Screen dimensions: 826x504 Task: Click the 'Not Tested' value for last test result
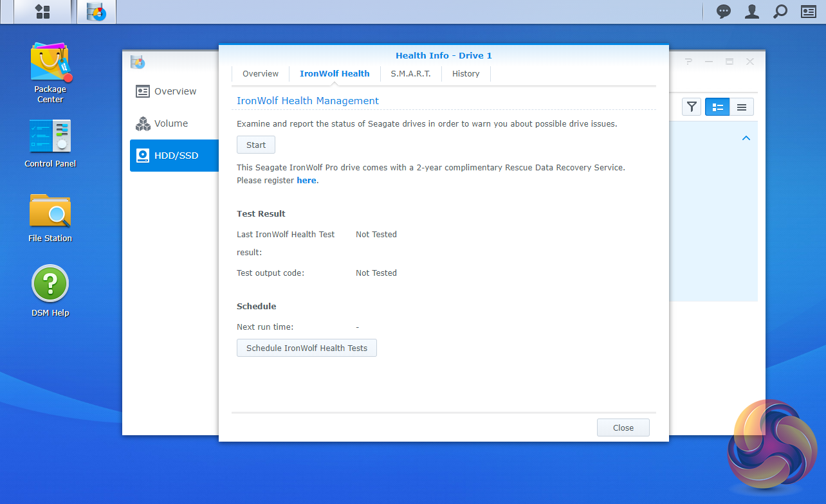[376, 235]
